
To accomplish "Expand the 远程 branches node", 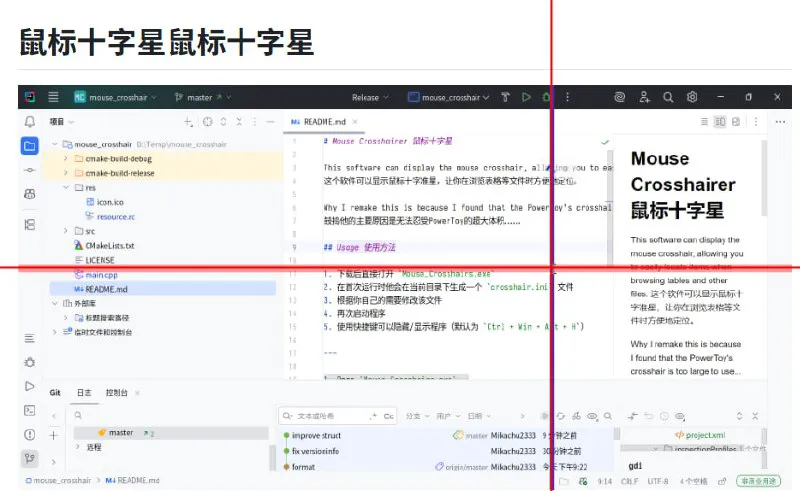I will click(78, 447).
